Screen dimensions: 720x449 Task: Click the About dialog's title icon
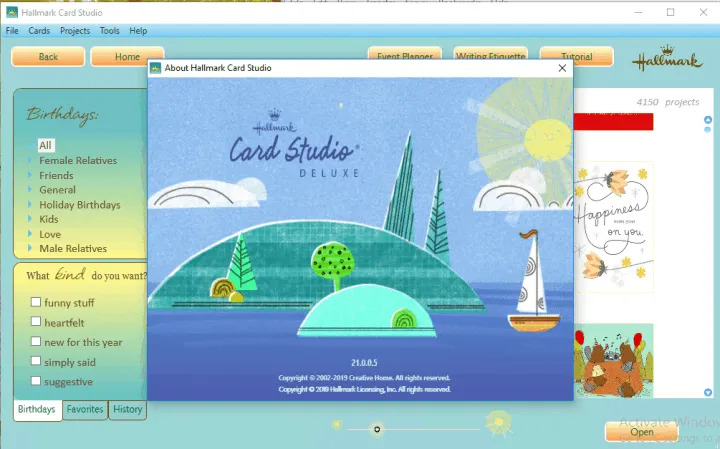(156, 68)
